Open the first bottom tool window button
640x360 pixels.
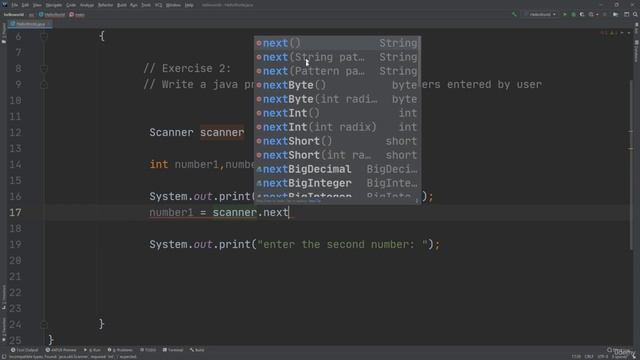click(24, 350)
